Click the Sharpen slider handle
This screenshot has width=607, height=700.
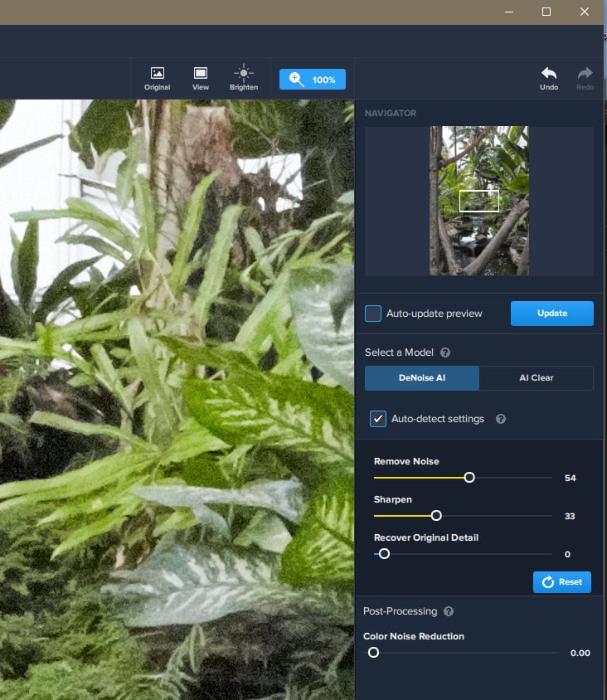tap(436, 516)
